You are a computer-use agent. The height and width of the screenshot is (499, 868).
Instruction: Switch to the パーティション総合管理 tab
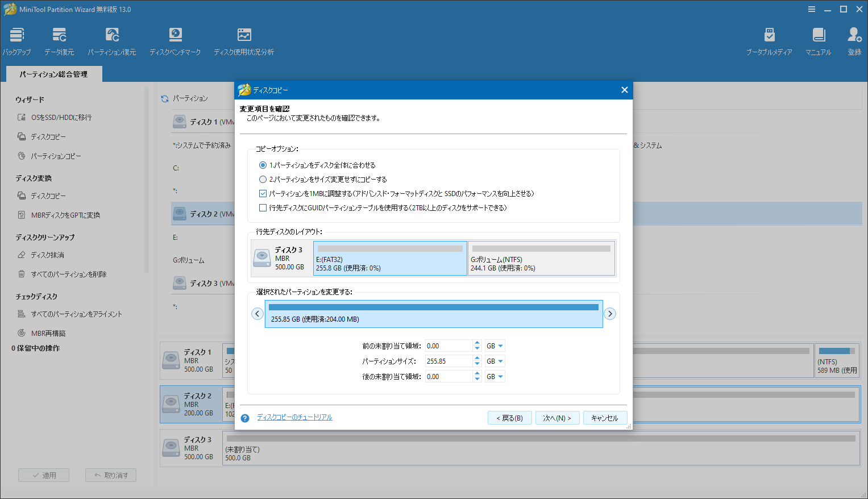(x=53, y=73)
